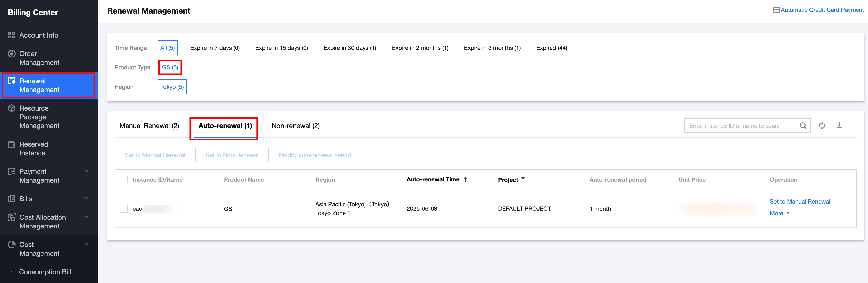This screenshot has width=868, height=283.
Task: Click the Order Management sidebar icon
Action: (x=12, y=54)
